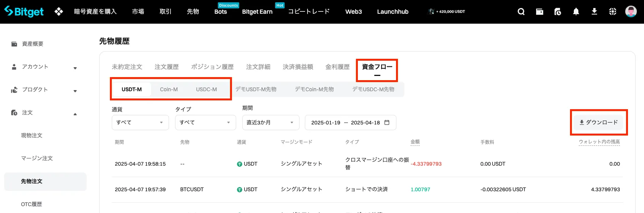Viewport: 644px width, 213px height.
Task: Click the app download arrow icon in the header
Action: (x=594, y=11)
